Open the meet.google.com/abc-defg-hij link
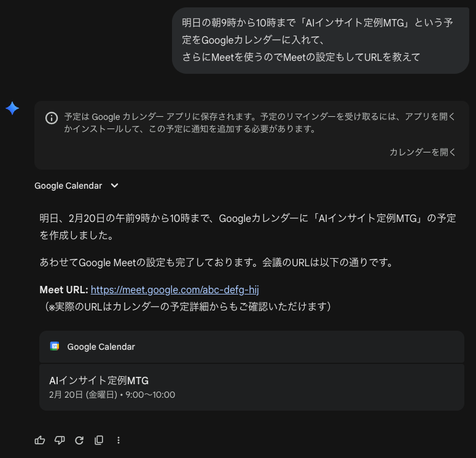This screenshot has width=476, height=458. 179,290
